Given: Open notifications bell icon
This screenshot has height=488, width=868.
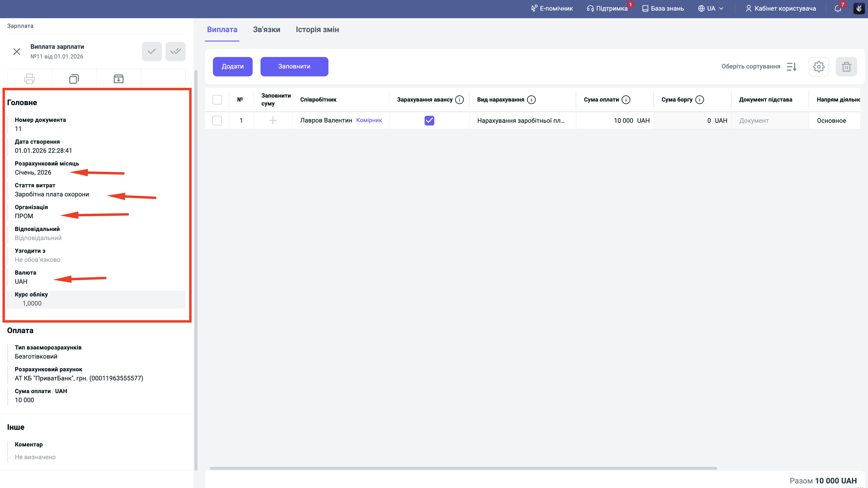Looking at the screenshot, I should tap(838, 9).
